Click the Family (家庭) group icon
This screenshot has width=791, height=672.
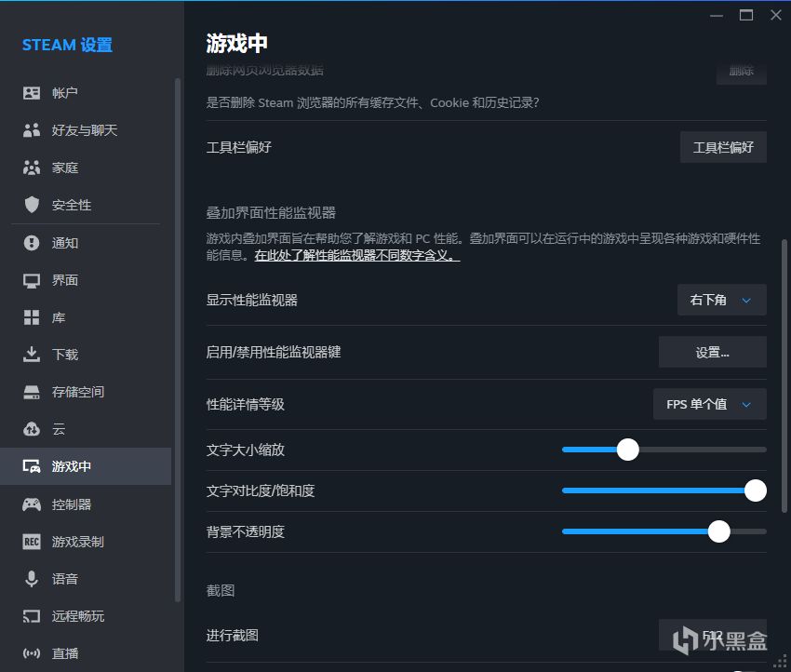click(x=32, y=168)
